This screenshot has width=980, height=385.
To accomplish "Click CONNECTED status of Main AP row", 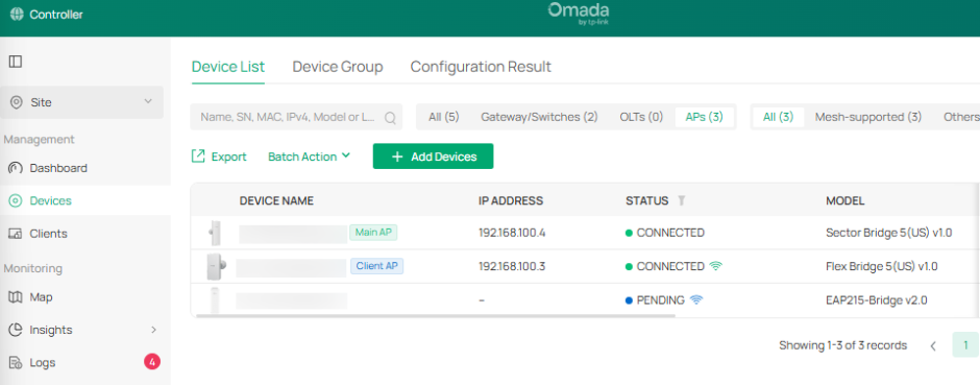I will coord(665,233).
